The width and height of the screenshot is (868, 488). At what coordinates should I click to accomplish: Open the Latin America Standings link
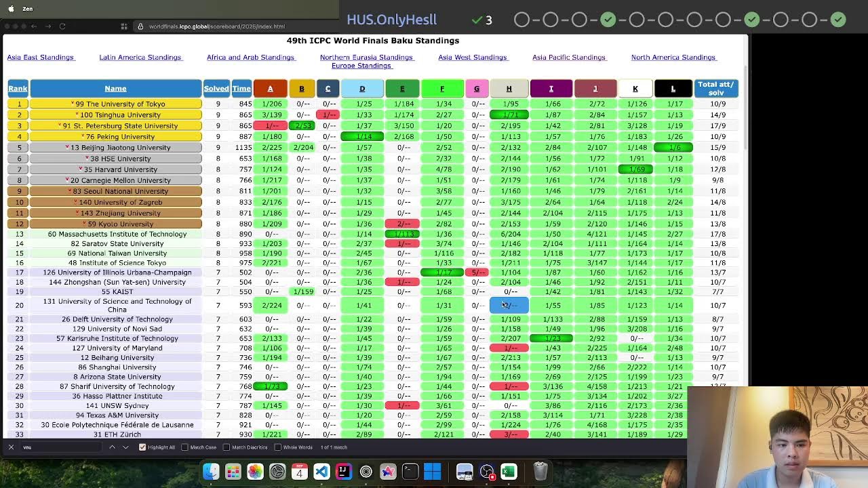point(140,58)
